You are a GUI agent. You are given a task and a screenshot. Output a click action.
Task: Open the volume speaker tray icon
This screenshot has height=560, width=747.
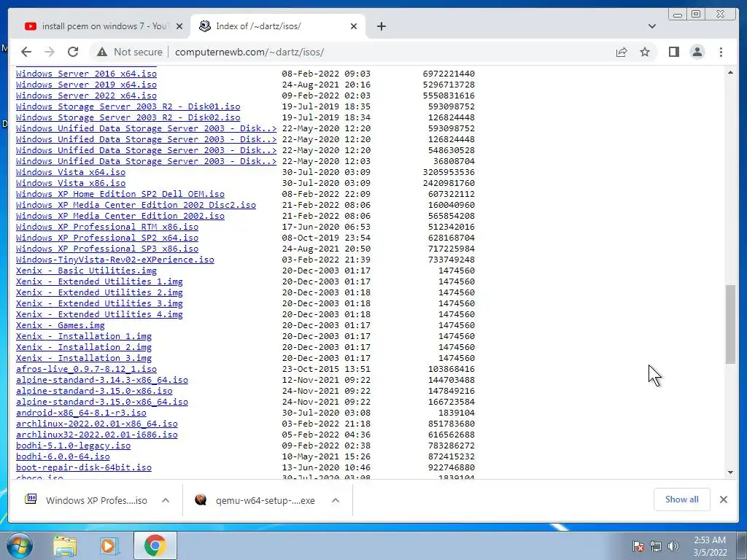tap(673, 546)
